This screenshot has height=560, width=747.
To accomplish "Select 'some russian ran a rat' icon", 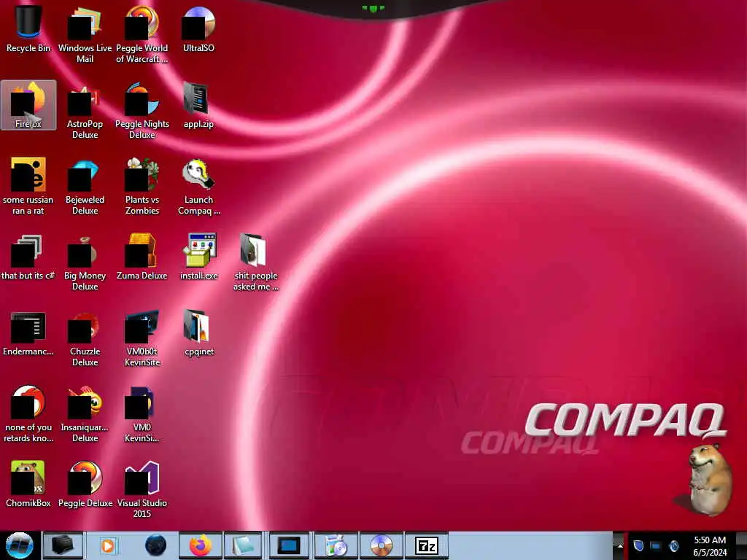I will click(28, 187).
